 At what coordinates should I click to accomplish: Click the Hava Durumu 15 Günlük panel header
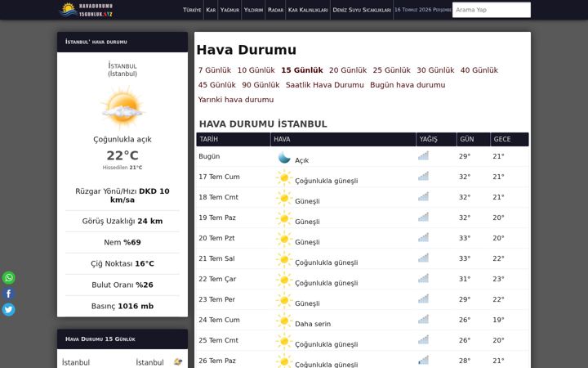coord(122,339)
